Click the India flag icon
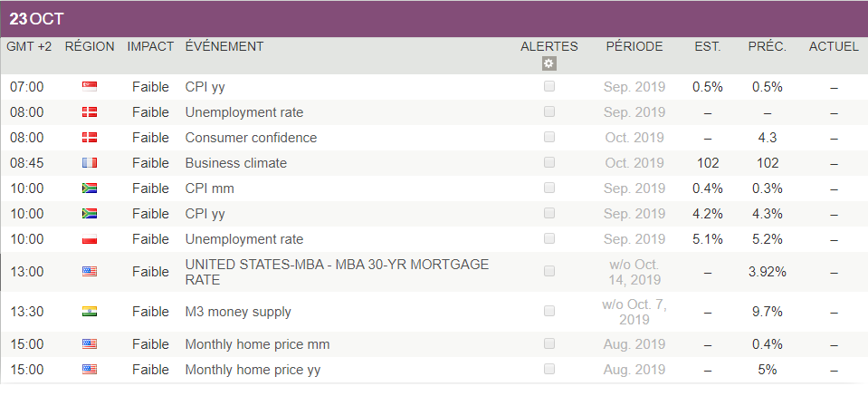 90,312
